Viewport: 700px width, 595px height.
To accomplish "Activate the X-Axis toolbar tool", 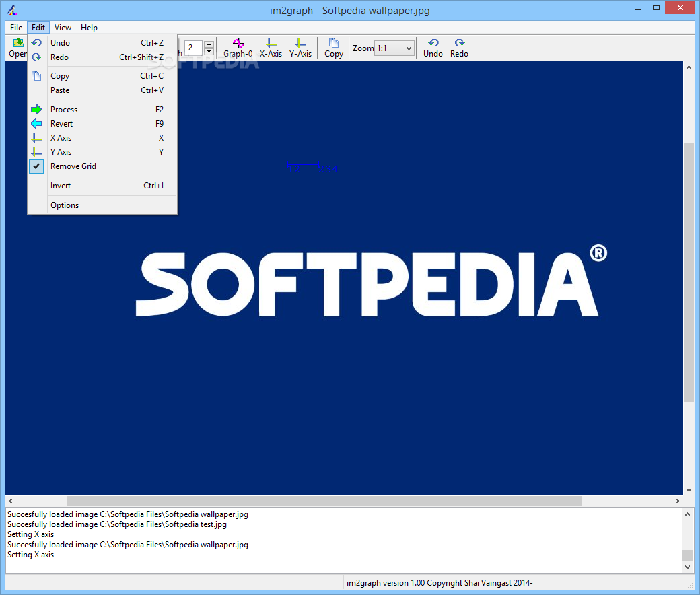I will click(271, 48).
